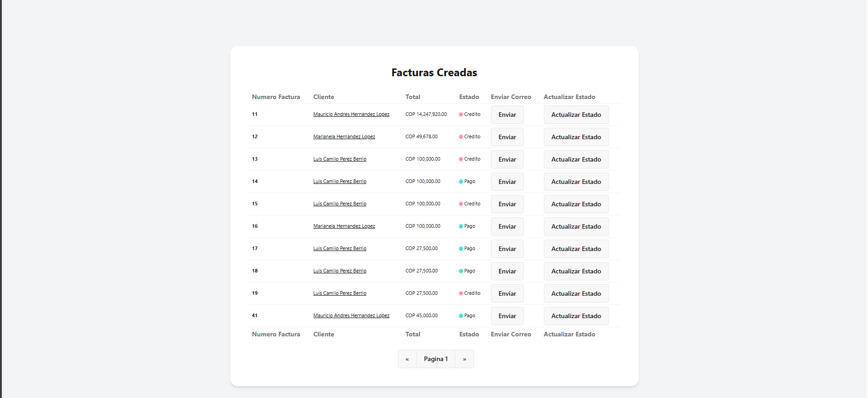Open client link Marianela Hernandez Lopez on invoice 12
This screenshot has height=398, width=868.
click(x=344, y=136)
